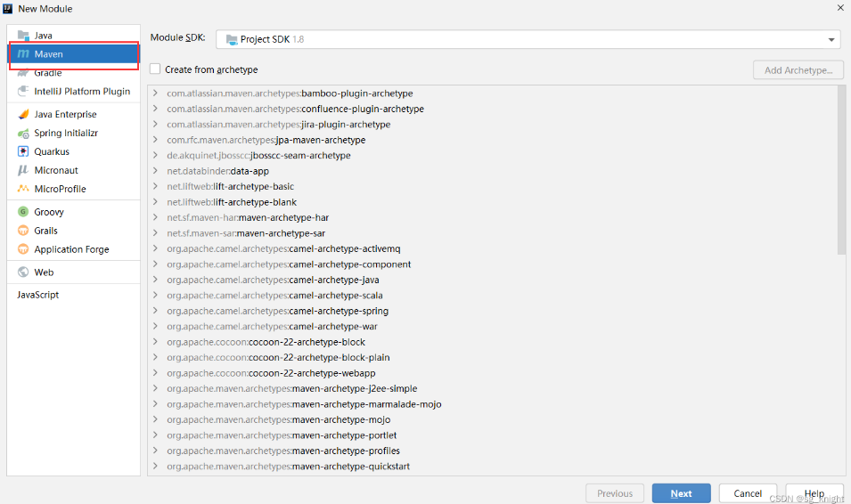This screenshot has height=504, width=851.
Task: Select maven-archetype-sar row
Action: pyautogui.click(x=493, y=233)
